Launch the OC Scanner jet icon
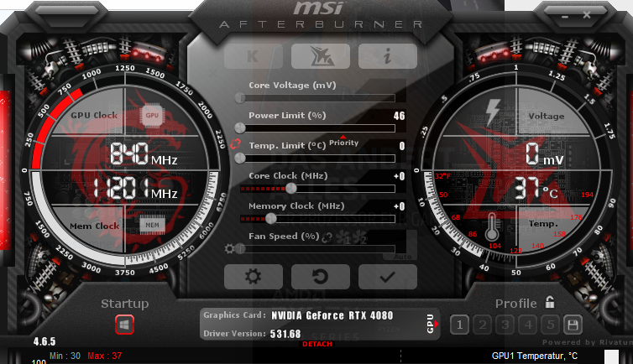Viewport: 633px width, 364px height. pos(321,56)
